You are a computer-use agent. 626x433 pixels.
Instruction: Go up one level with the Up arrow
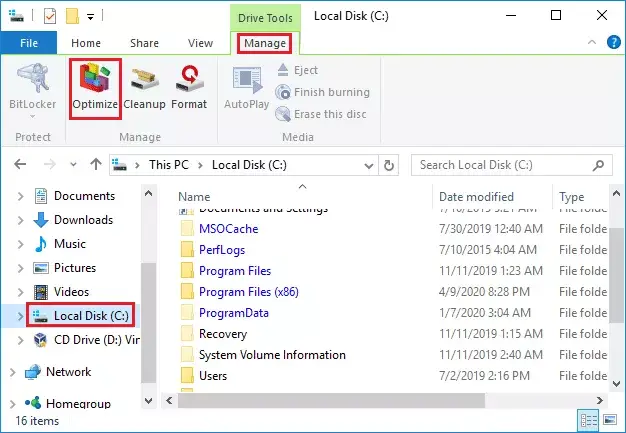[x=96, y=164]
